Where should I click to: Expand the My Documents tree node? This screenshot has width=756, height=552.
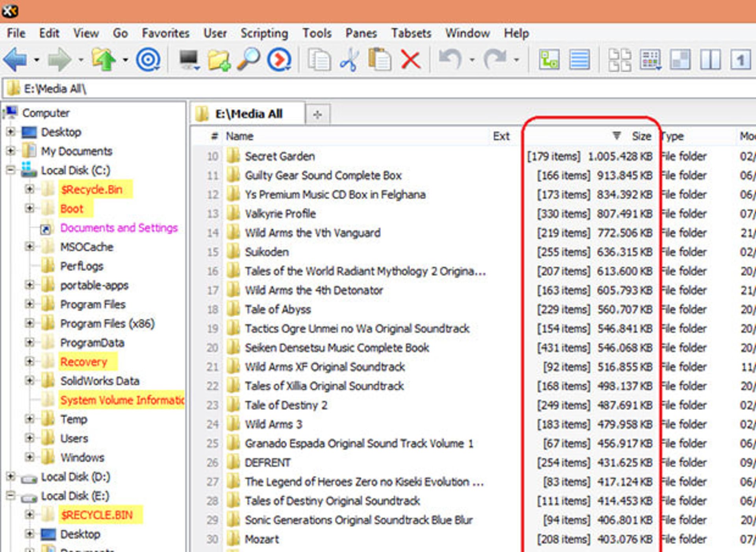click(x=11, y=151)
